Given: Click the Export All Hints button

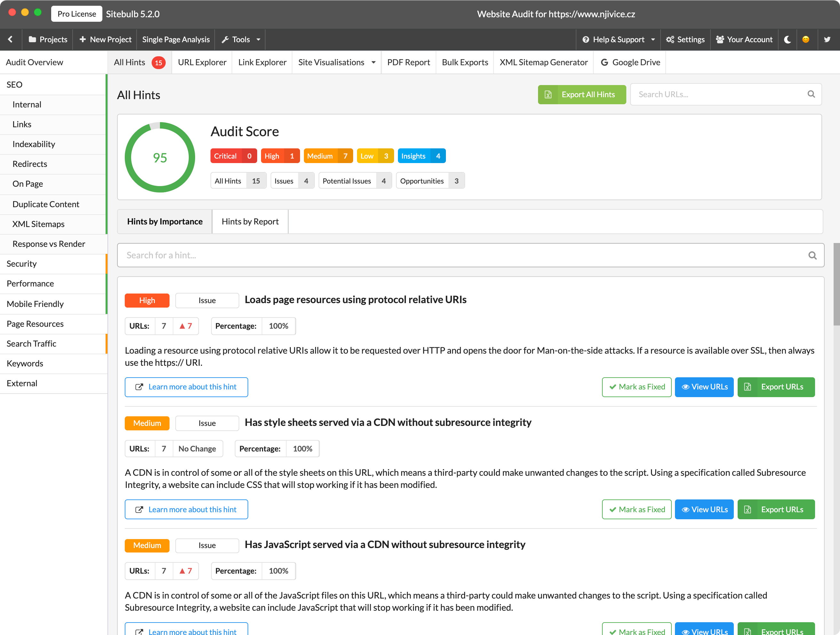Looking at the screenshot, I should pos(581,94).
